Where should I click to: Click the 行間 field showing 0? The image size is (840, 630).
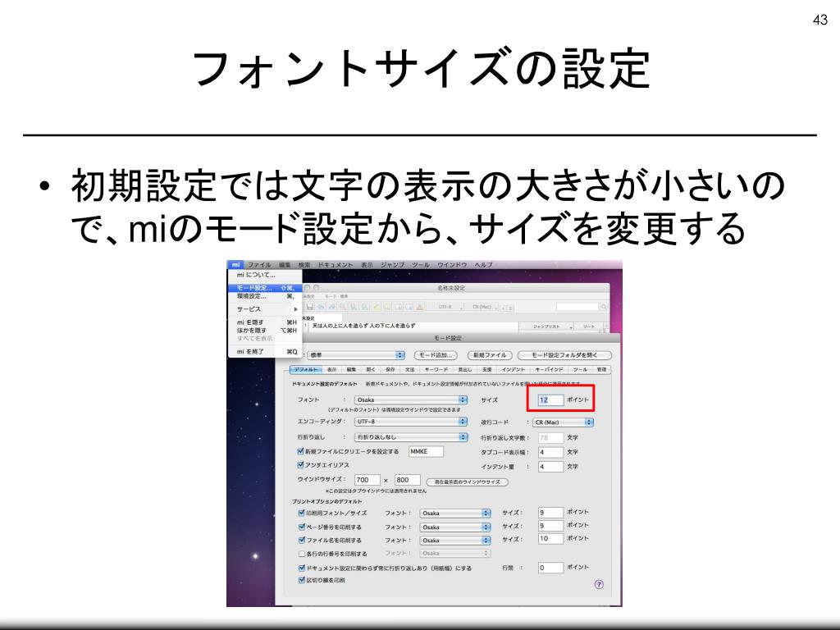click(550, 568)
